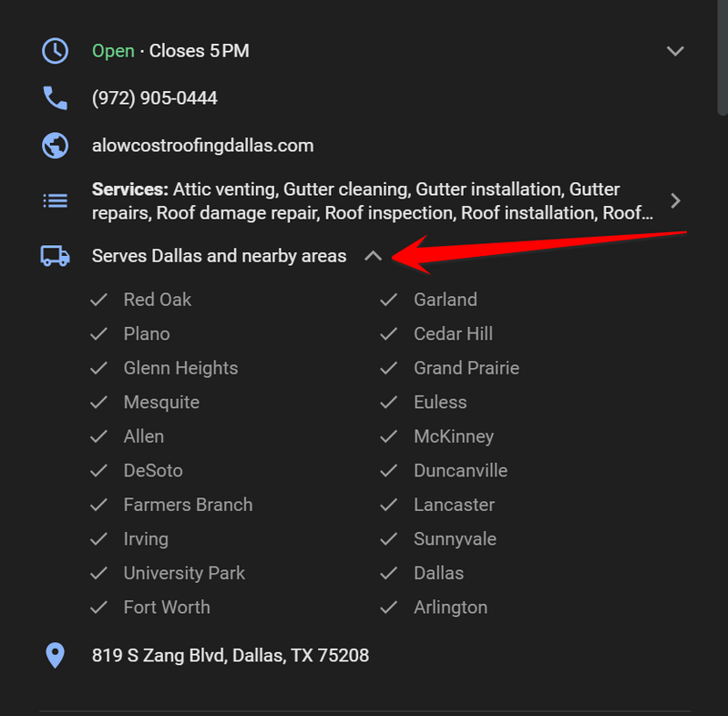Click the delivery truck service area icon
The image size is (728, 716).
(x=56, y=256)
